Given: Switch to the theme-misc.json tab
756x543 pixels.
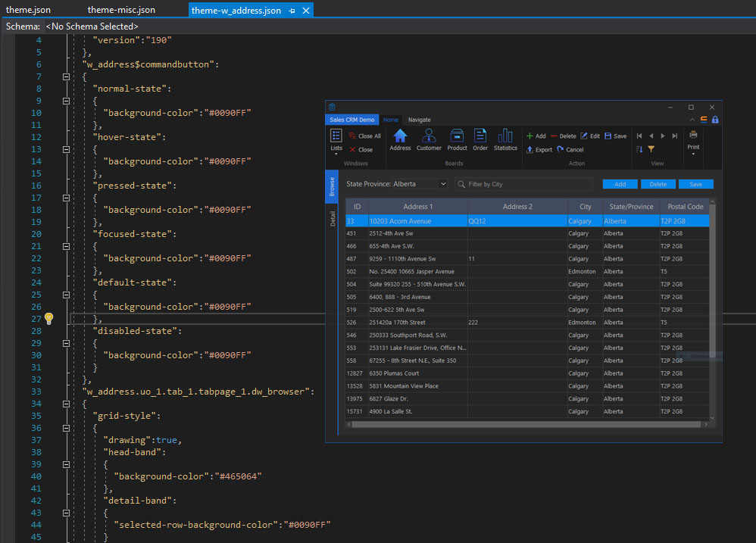Looking at the screenshot, I should coord(121,11).
